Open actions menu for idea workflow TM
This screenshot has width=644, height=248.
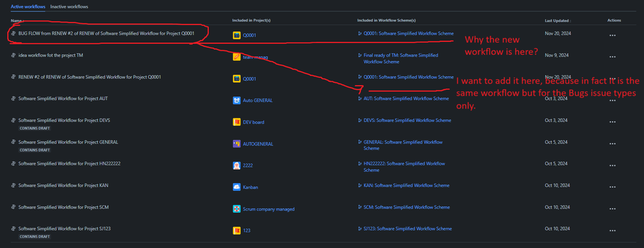click(612, 57)
